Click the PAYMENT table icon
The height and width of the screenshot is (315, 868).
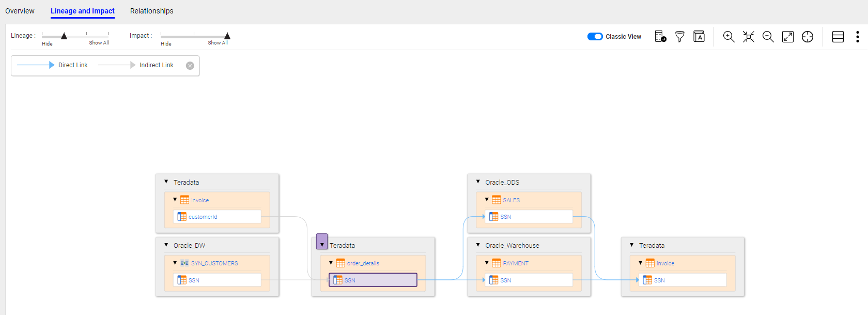[497, 263]
